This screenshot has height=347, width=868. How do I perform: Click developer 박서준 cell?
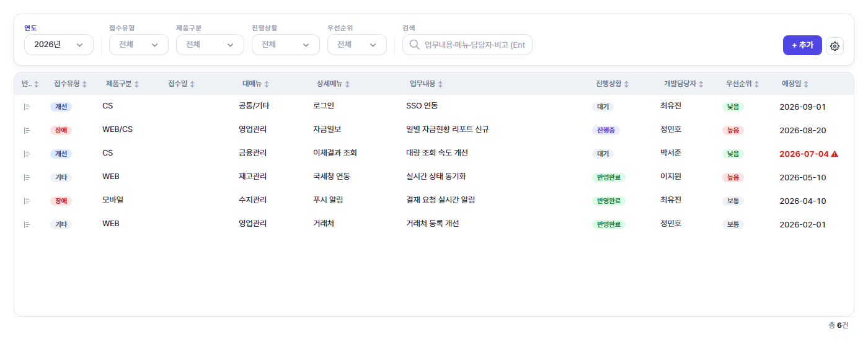click(671, 153)
